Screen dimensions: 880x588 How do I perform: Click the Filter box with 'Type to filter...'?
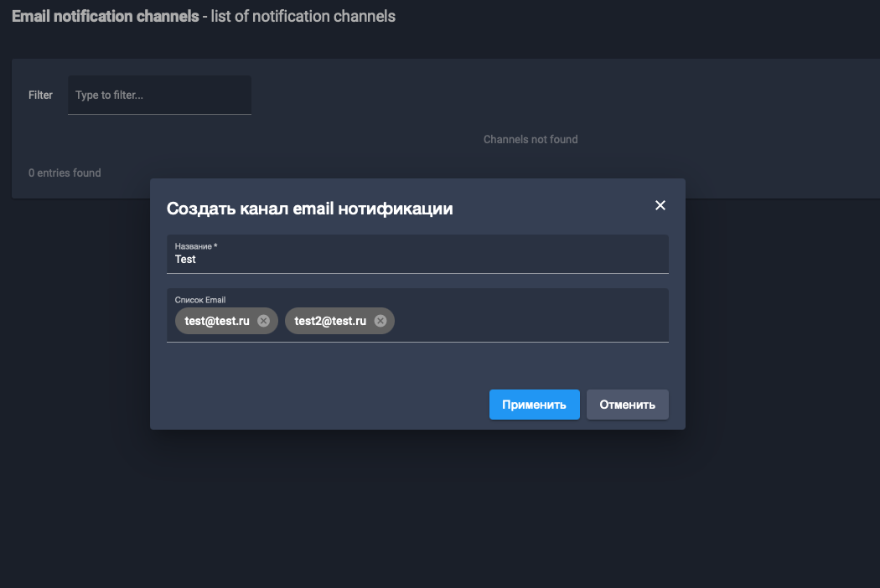(159, 95)
